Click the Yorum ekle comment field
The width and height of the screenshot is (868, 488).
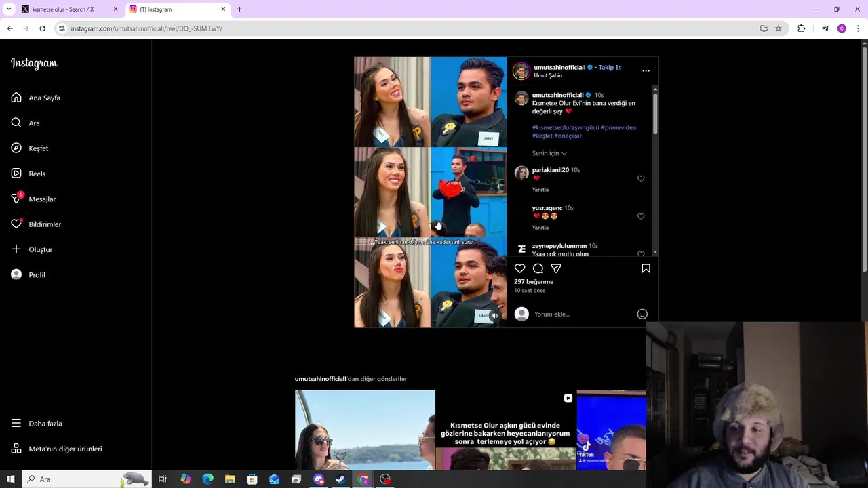click(x=583, y=314)
